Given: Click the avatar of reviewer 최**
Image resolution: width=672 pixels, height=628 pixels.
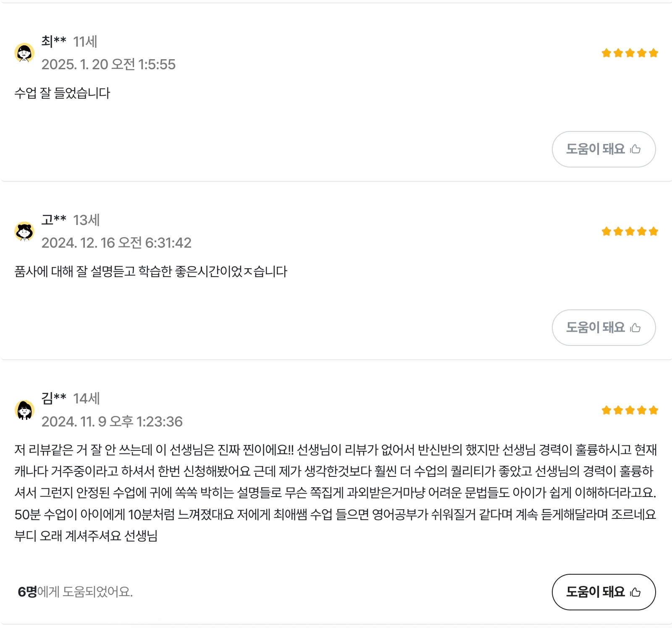Looking at the screenshot, I should (24, 53).
